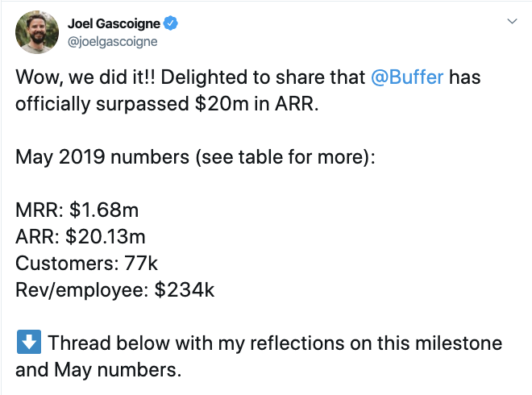The width and height of the screenshot is (532, 395).
Task: Click the "MRR: $1.68m" line
Action: pos(77,210)
